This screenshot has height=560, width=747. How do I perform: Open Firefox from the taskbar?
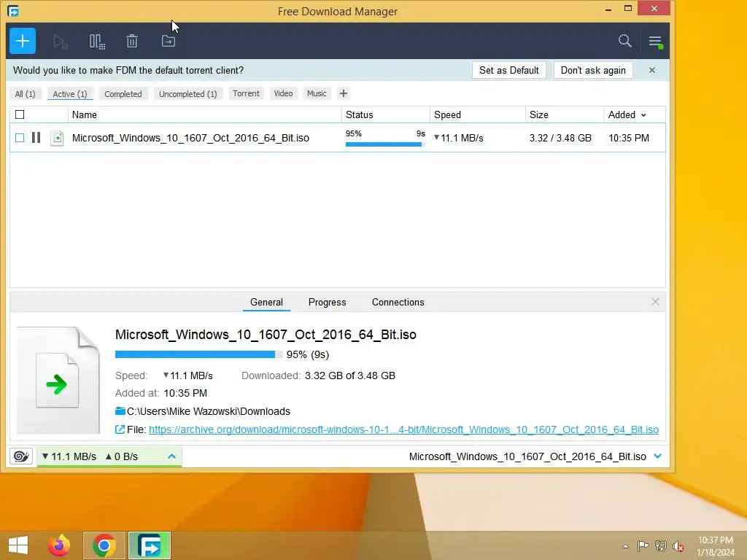(x=59, y=545)
